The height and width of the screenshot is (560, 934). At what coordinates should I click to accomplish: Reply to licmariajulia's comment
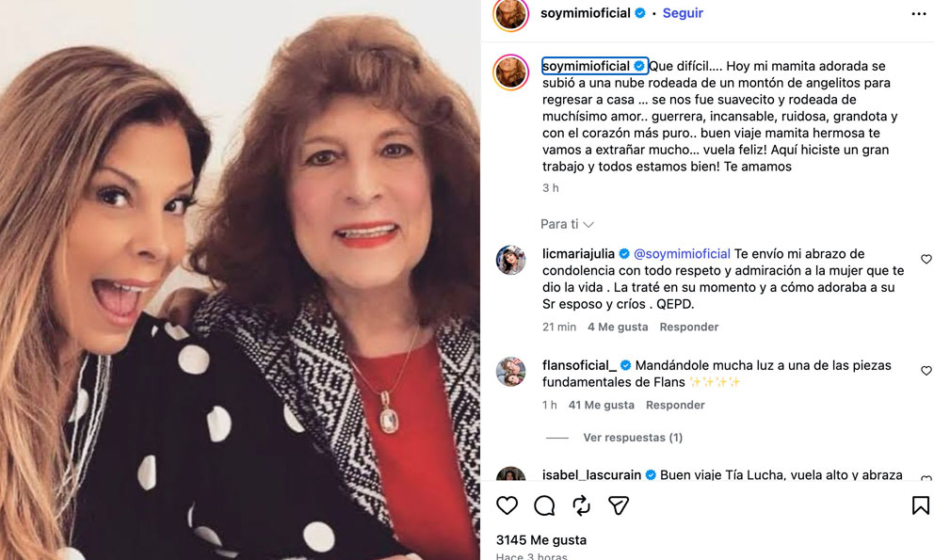[x=688, y=327]
